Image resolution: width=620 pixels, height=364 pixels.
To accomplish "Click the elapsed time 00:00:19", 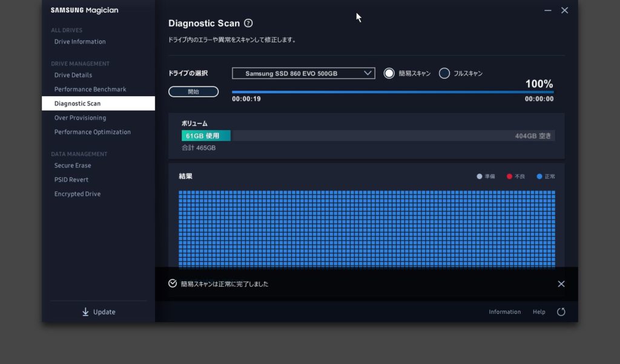I will coord(246,99).
